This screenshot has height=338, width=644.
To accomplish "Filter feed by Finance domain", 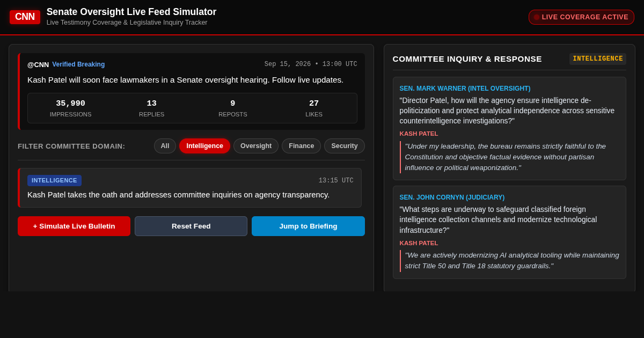I will tap(301, 146).
